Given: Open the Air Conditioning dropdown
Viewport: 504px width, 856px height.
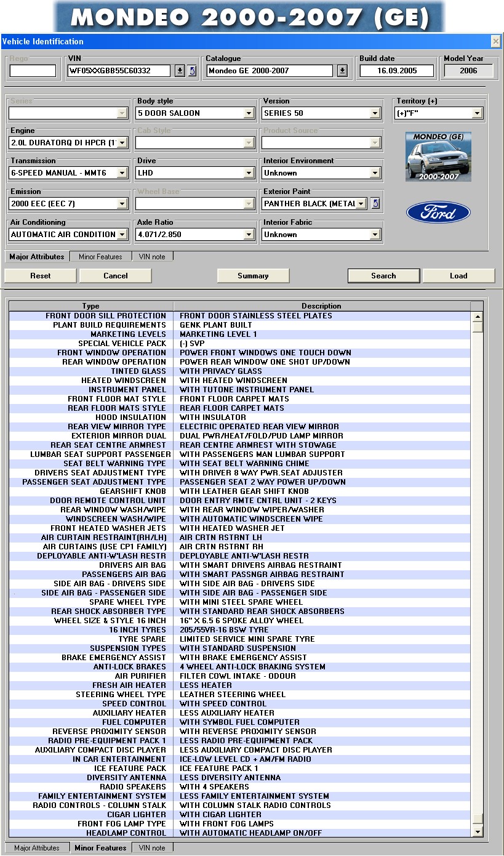Looking at the screenshot, I should (x=122, y=235).
